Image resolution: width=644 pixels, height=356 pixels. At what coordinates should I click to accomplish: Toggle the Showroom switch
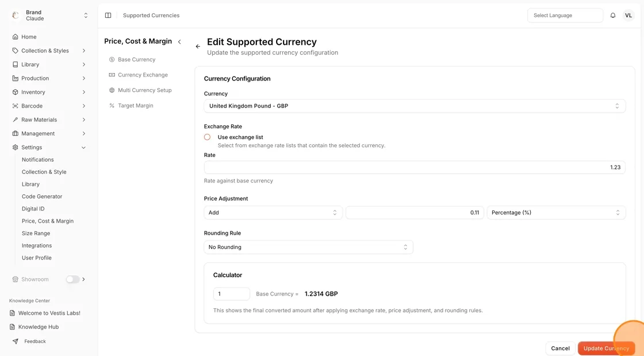[x=72, y=279]
